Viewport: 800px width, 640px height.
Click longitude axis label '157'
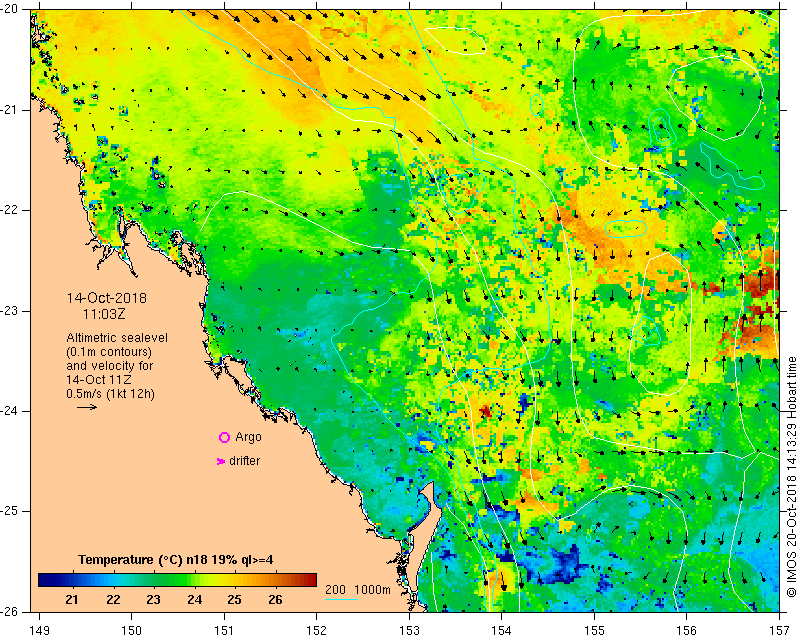coord(780,631)
